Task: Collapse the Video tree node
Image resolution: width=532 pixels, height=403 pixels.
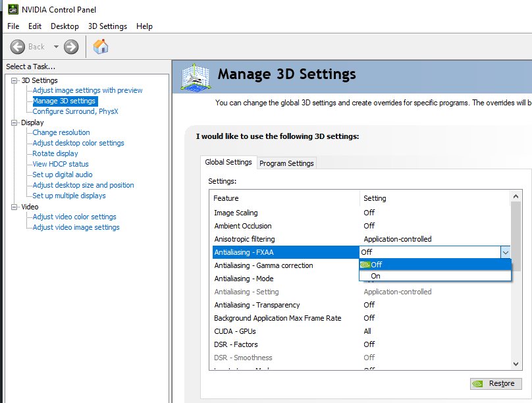Action: tap(14, 207)
